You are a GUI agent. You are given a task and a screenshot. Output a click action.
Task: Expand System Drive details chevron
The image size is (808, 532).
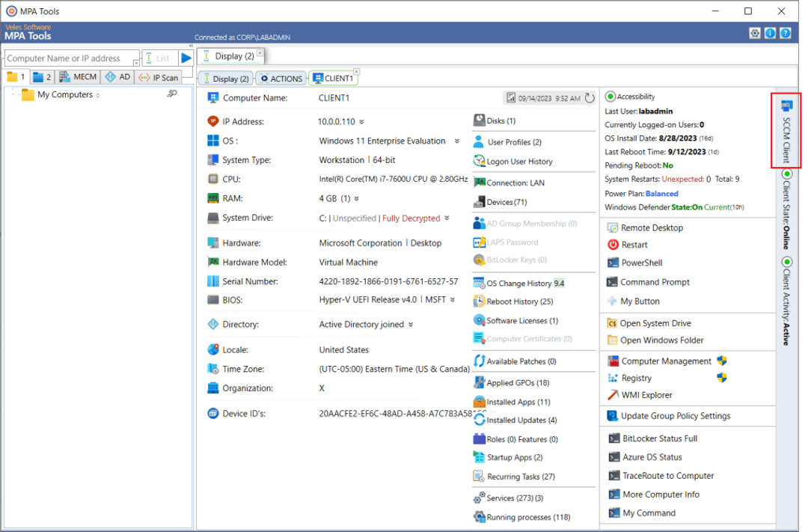(x=447, y=218)
